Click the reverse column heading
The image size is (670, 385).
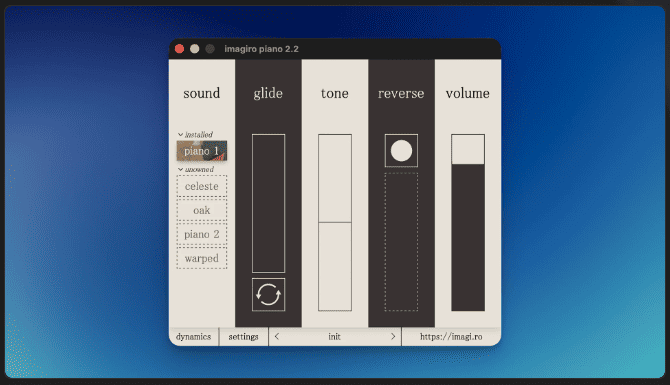[401, 93]
